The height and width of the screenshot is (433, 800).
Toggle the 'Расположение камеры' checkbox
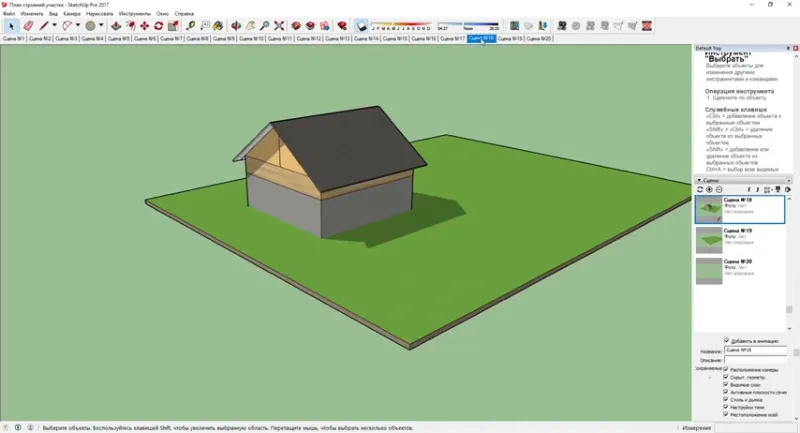tap(726, 369)
